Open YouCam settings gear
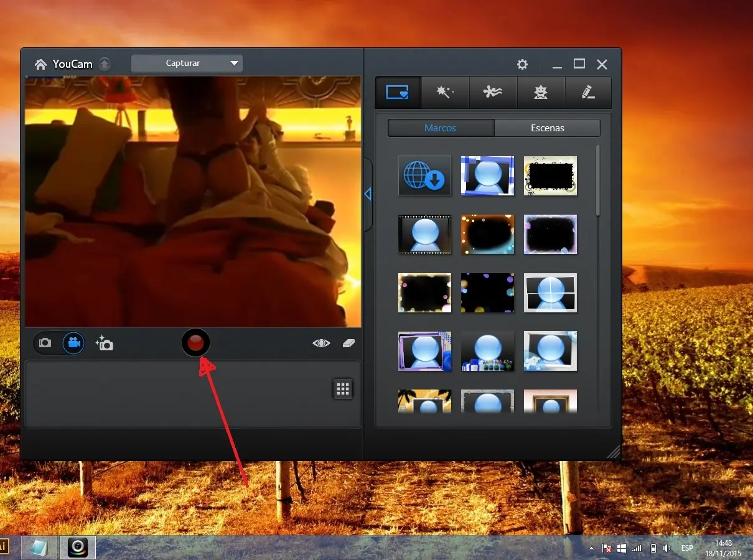 [x=522, y=64]
